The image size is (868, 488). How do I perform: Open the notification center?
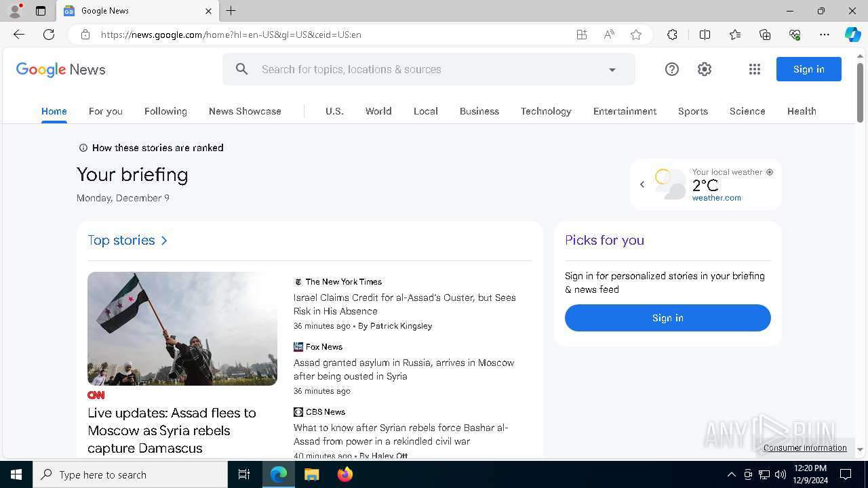tap(846, 474)
